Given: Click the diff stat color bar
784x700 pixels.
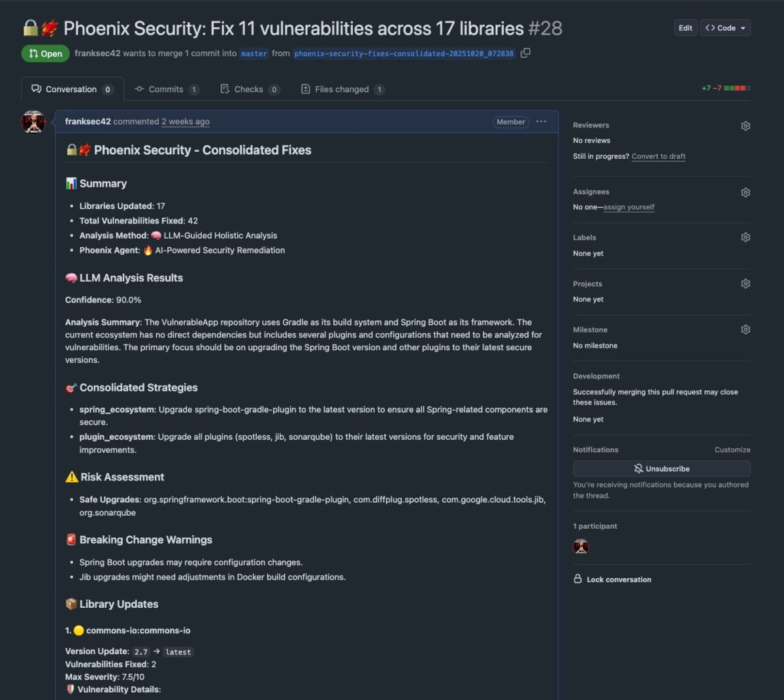Looking at the screenshot, I should tap(737, 88).
